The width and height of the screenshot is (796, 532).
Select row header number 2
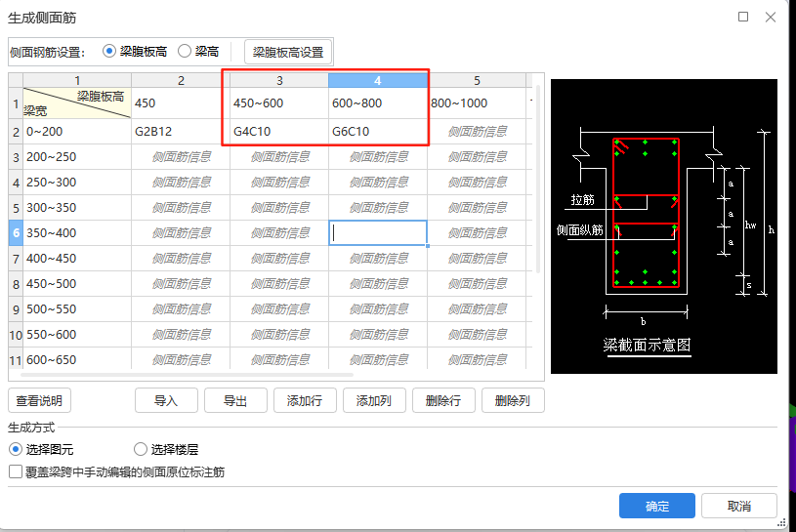tap(16, 132)
